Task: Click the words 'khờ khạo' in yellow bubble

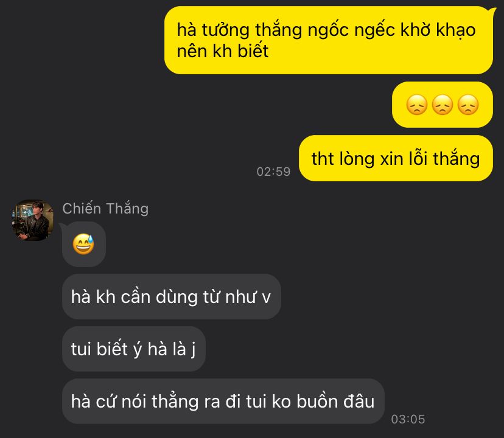Action: pyautogui.click(x=438, y=30)
